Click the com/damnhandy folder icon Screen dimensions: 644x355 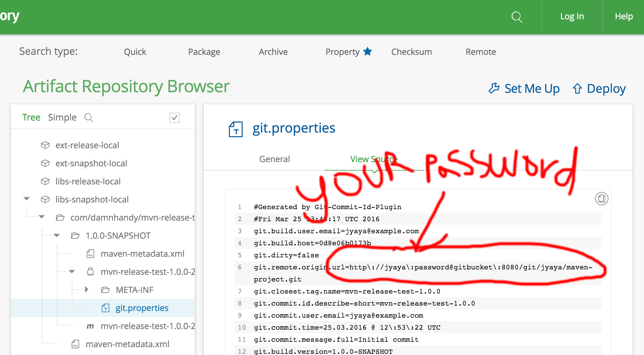[60, 218]
